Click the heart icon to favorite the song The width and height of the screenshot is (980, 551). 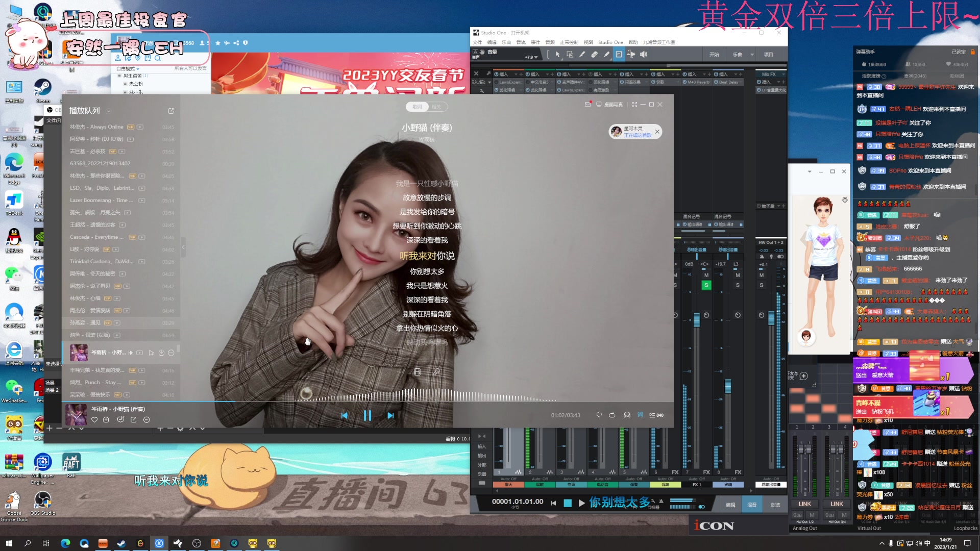pos(94,420)
